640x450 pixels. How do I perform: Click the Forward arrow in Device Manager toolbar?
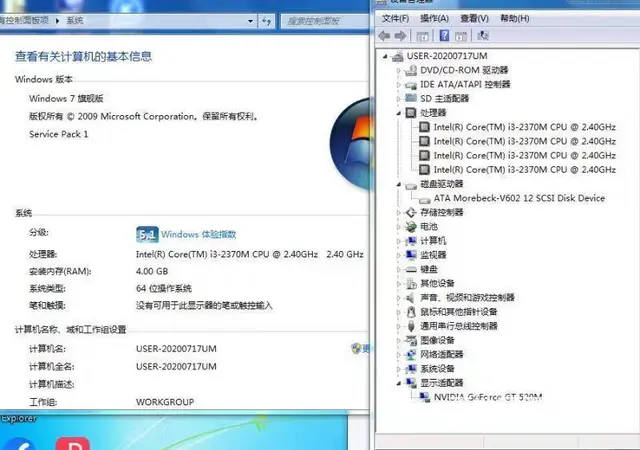(400, 36)
